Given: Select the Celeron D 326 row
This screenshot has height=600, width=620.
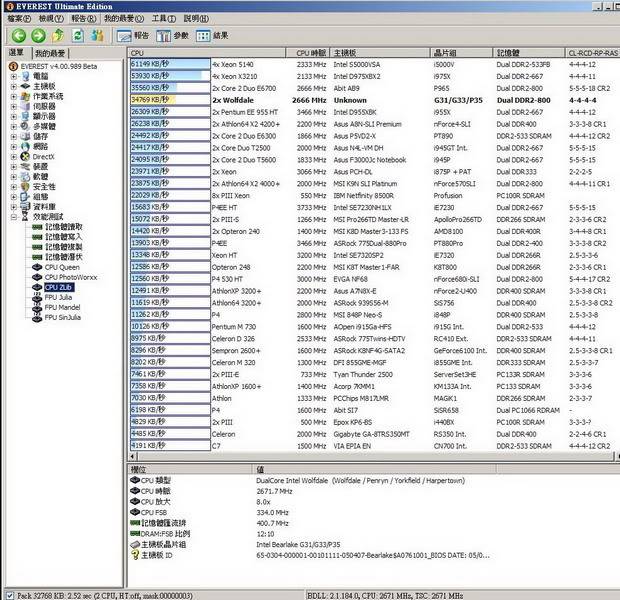Looking at the screenshot, I should (x=374, y=339).
